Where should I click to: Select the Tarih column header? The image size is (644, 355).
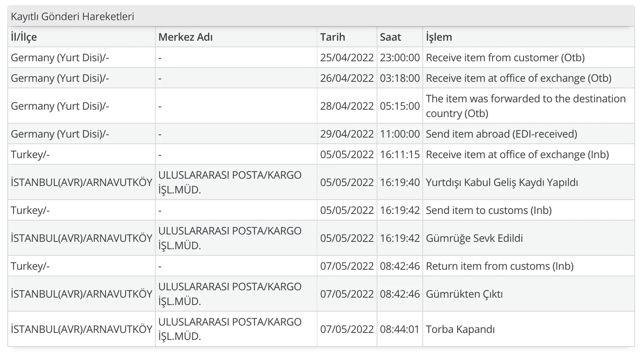pos(332,37)
